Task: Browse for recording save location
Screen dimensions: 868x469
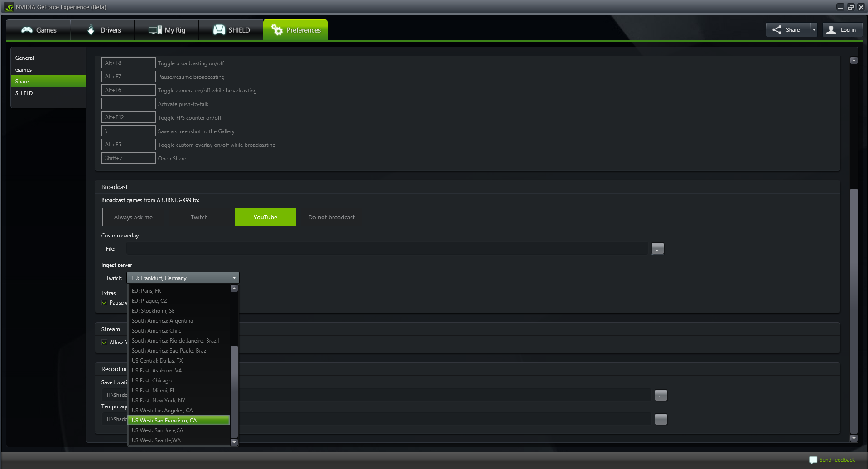Action: pyautogui.click(x=661, y=395)
